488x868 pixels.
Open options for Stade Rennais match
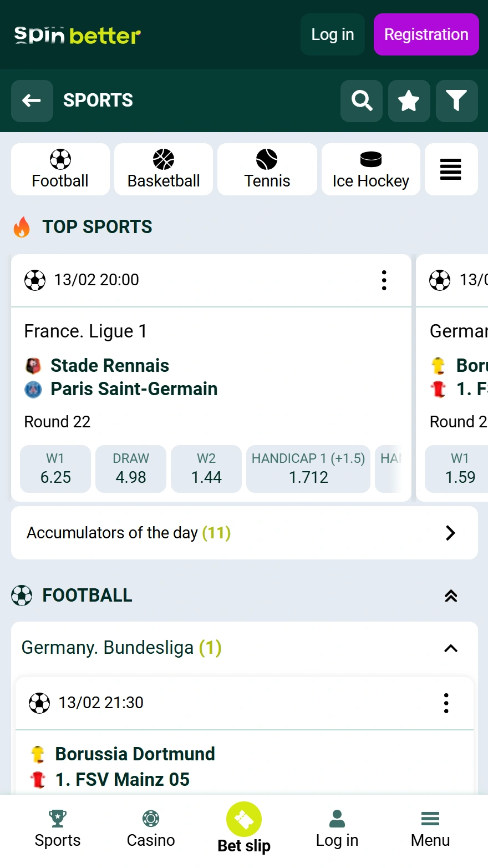(x=384, y=280)
